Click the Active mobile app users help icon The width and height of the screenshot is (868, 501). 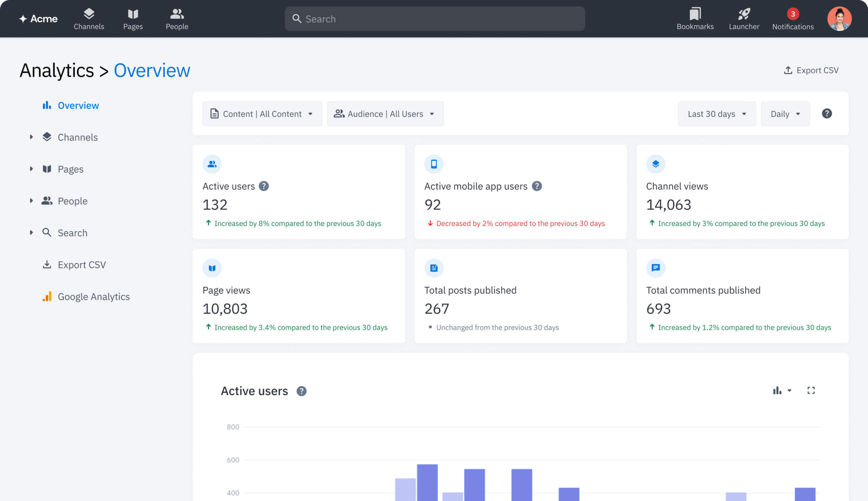[537, 186]
